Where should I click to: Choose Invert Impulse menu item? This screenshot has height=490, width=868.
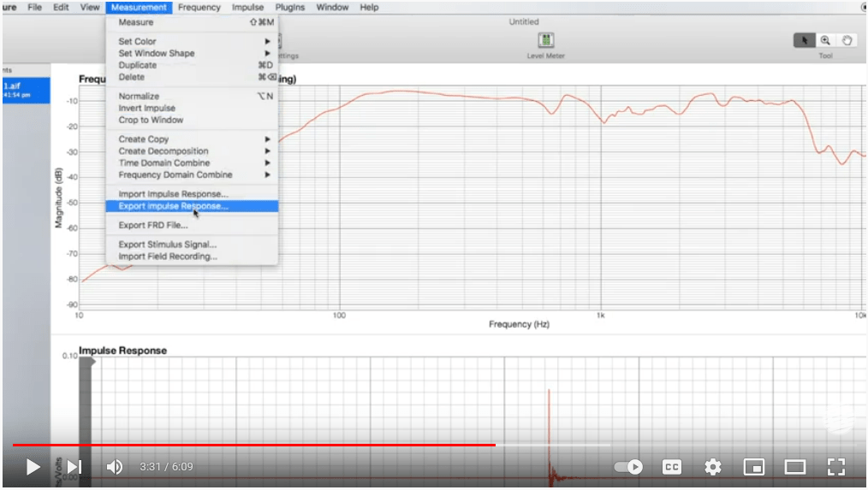[192, 108]
